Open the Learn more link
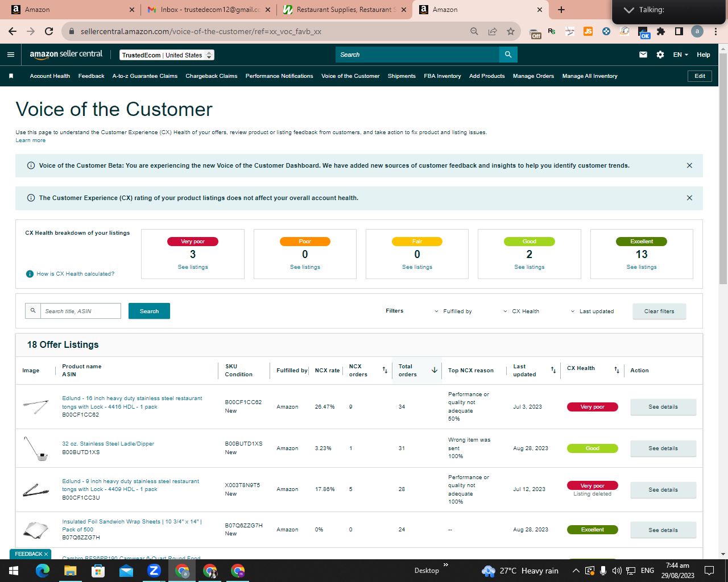Viewport: 728px width, 582px height. [31, 140]
